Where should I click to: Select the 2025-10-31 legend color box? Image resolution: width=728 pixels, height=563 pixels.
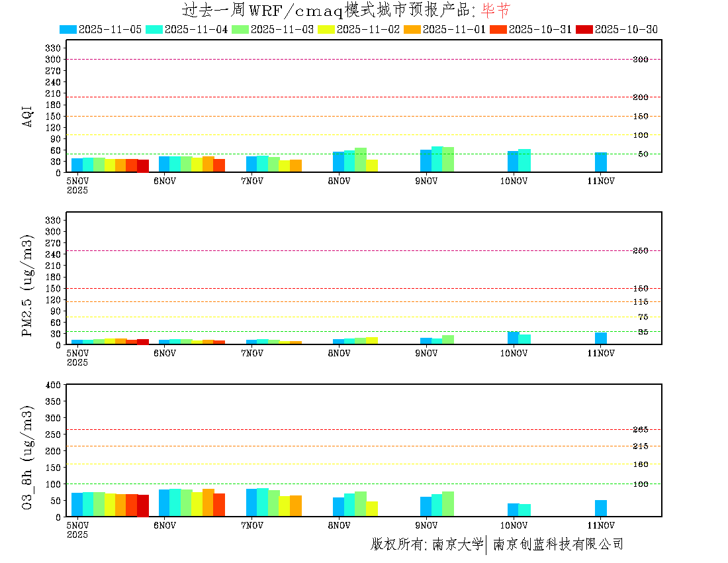tap(499, 29)
